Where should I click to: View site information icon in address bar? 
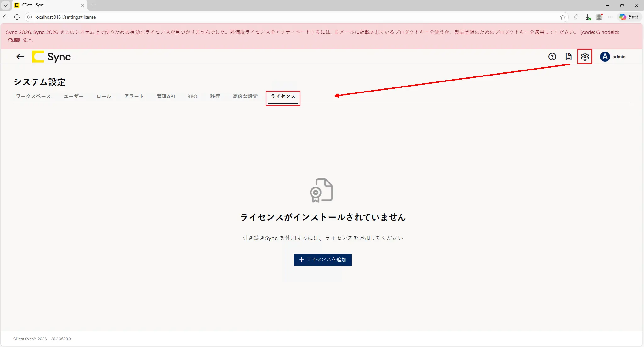click(x=30, y=17)
